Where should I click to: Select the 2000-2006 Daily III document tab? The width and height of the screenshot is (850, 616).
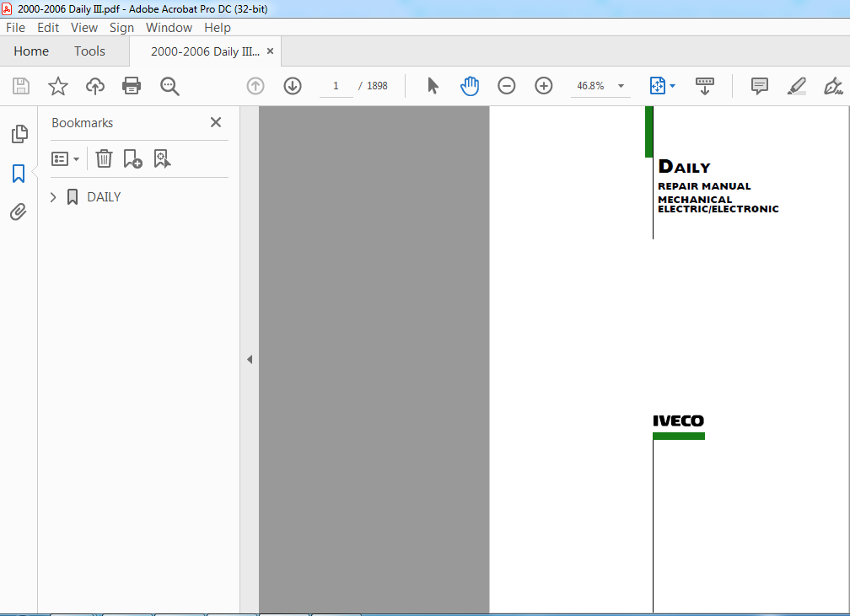point(205,51)
